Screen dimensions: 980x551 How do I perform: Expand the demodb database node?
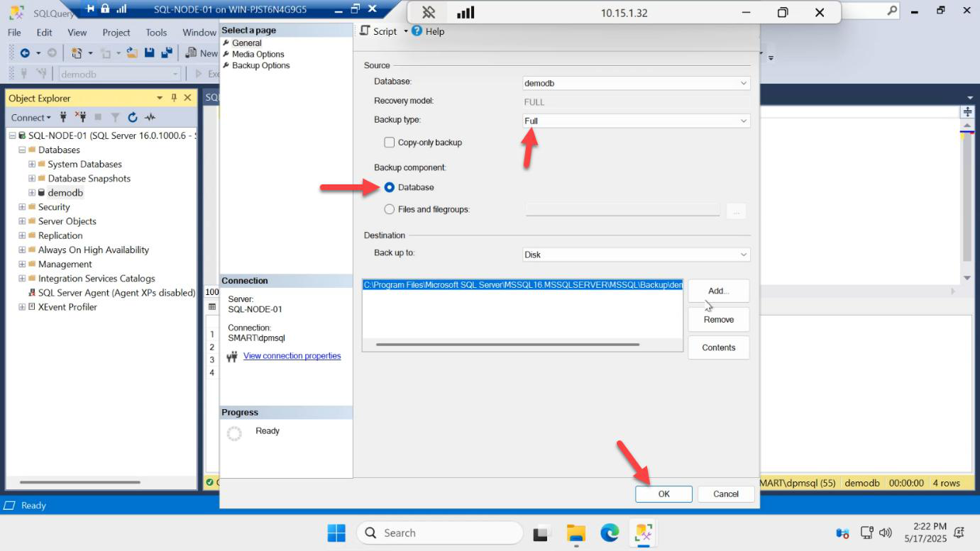(x=32, y=192)
